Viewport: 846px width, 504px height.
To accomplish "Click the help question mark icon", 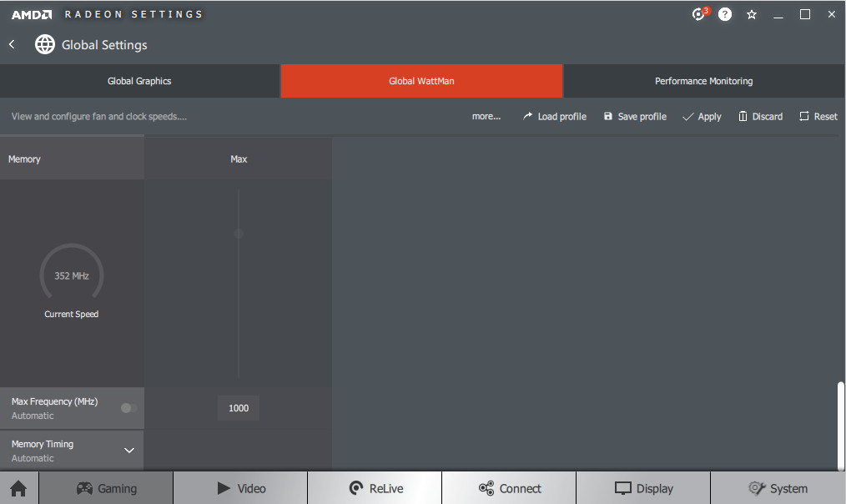I will [725, 14].
